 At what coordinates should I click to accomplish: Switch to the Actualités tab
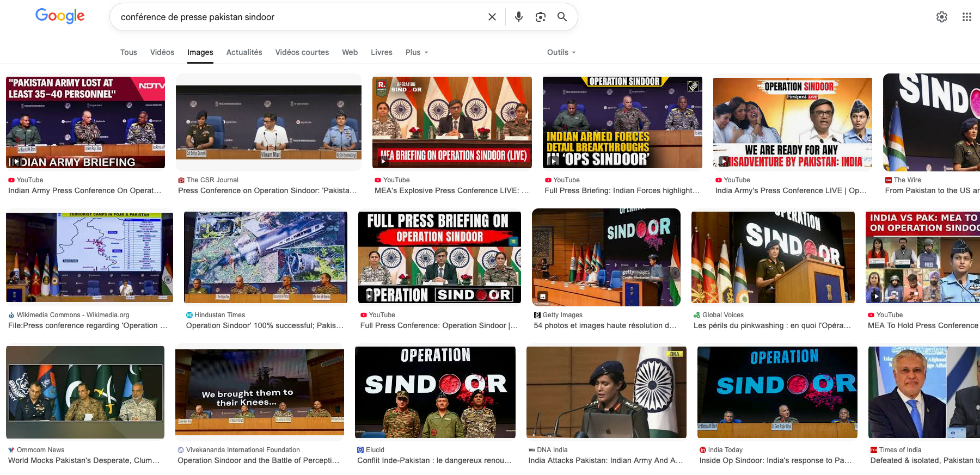[x=244, y=52]
